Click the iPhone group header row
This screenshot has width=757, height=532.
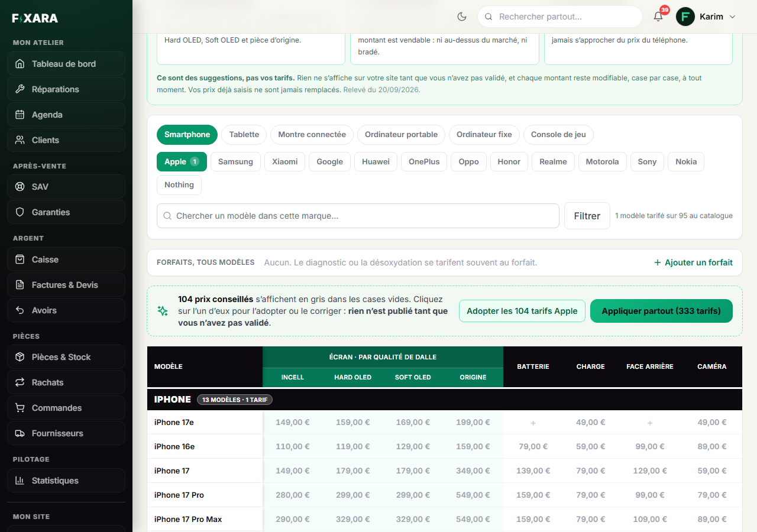[445, 400]
